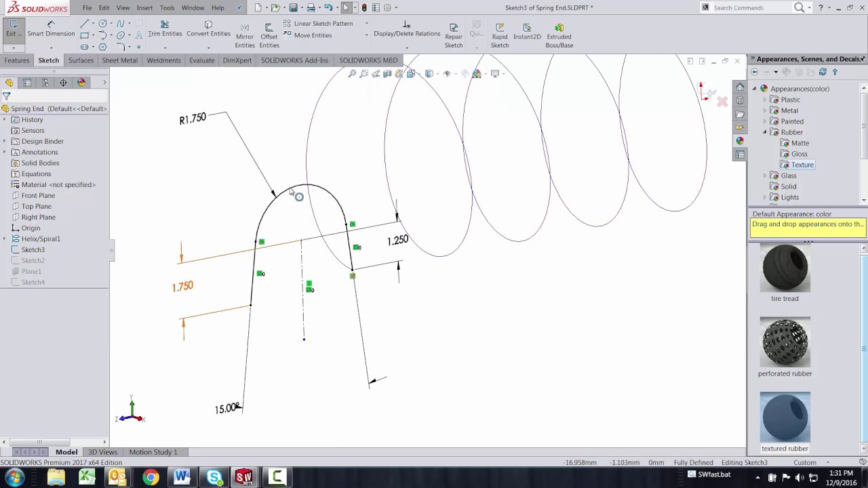Open the Insert menu
The height and width of the screenshot is (488, 868).
(144, 7)
